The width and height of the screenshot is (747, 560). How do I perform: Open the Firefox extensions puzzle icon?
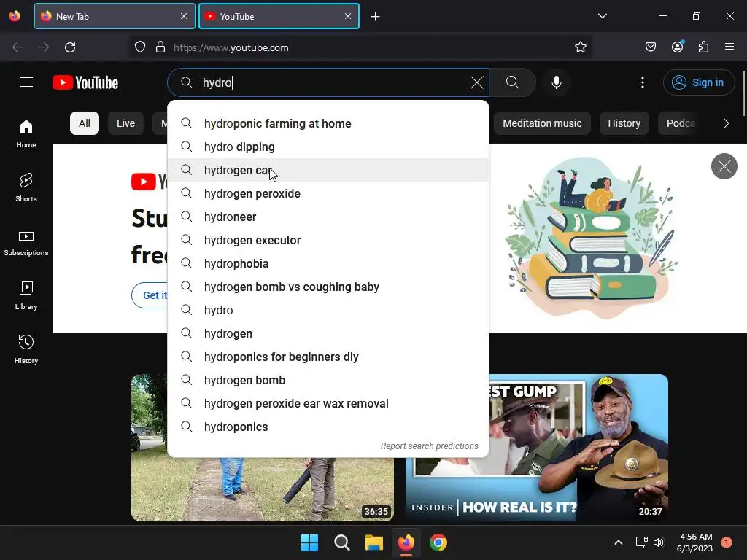(703, 47)
